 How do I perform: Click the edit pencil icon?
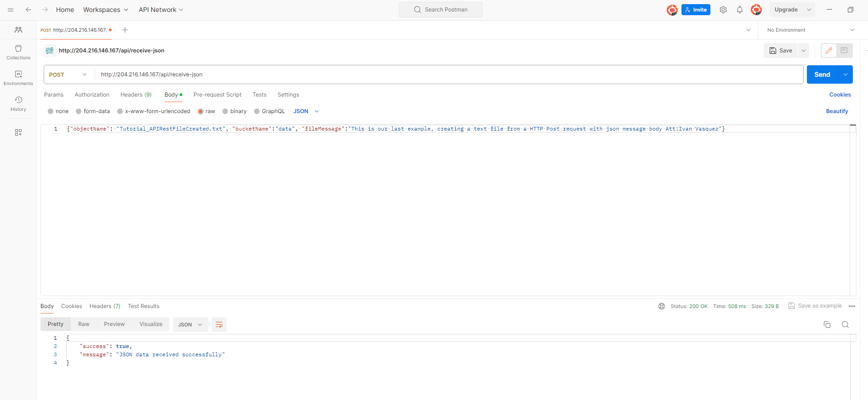[x=829, y=51]
